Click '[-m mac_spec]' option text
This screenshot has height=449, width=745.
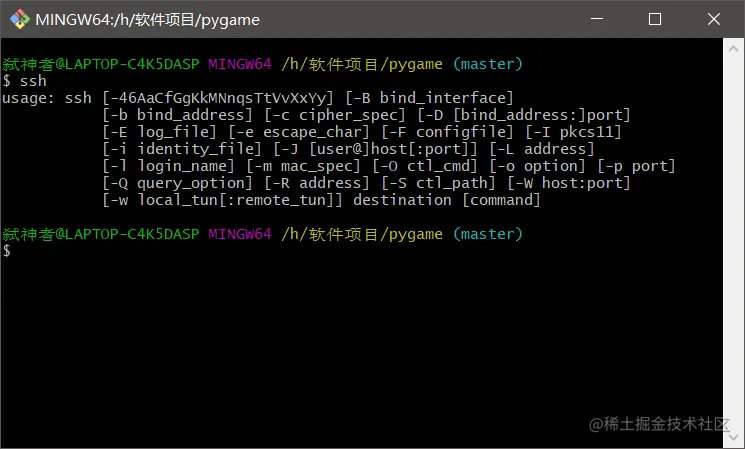tap(303, 166)
